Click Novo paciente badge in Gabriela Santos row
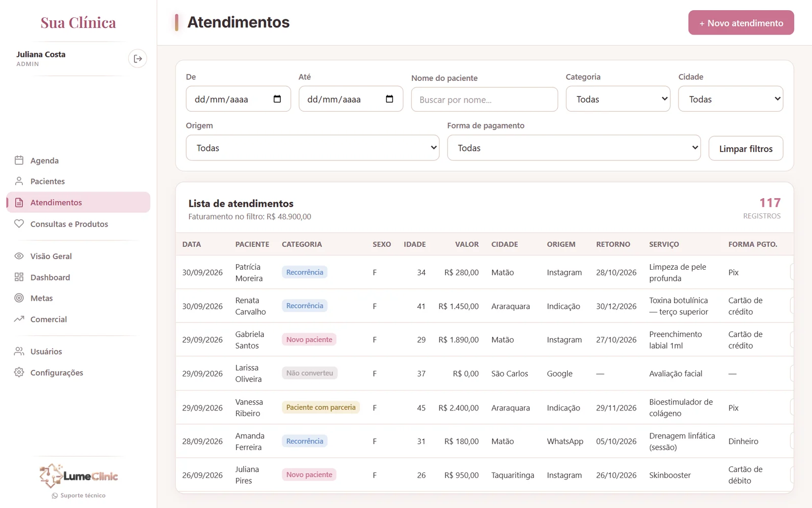Viewport: 812px width, 508px height. coord(309,339)
